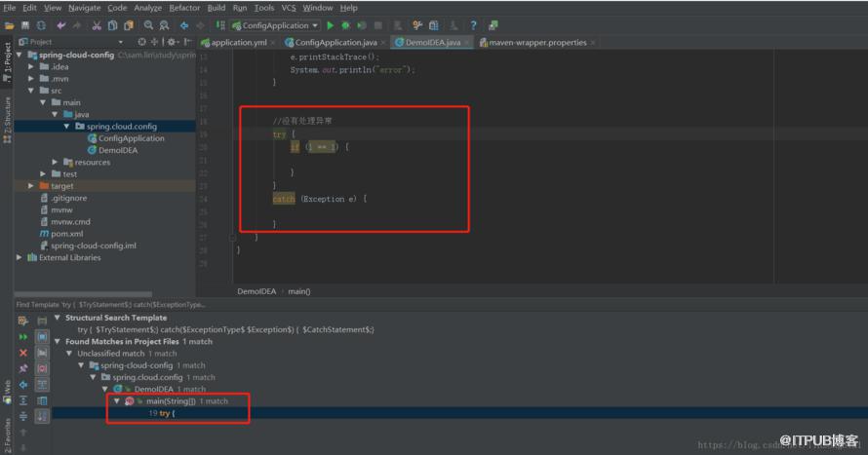Expand the resources folder
Viewport: 868px width, 455px height.
[x=55, y=162]
